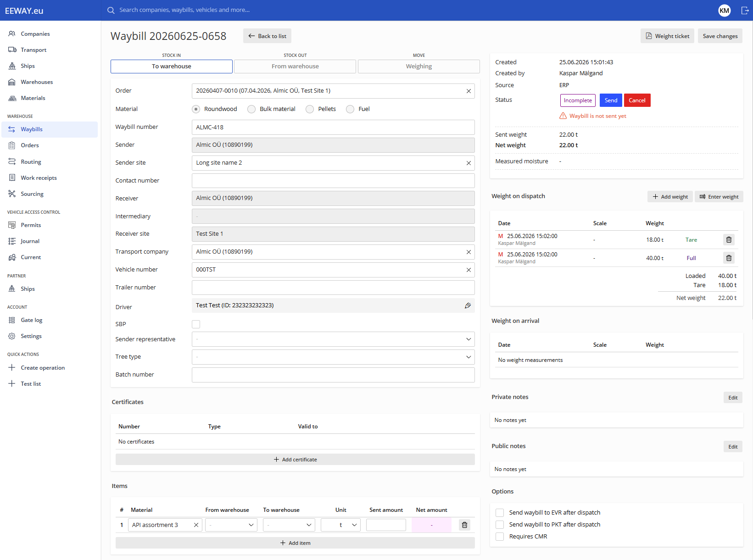Click the Batch number input field

coord(333,375)
